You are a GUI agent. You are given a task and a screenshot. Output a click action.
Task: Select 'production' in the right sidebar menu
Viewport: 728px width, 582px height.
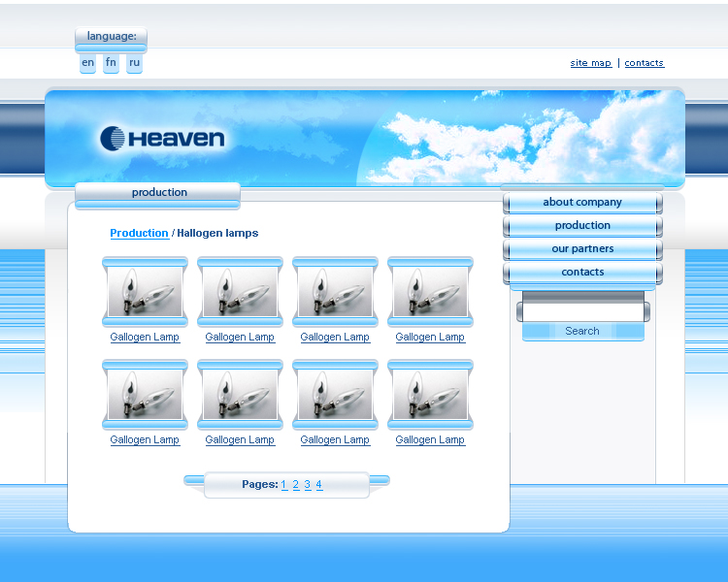coord(582,226)
